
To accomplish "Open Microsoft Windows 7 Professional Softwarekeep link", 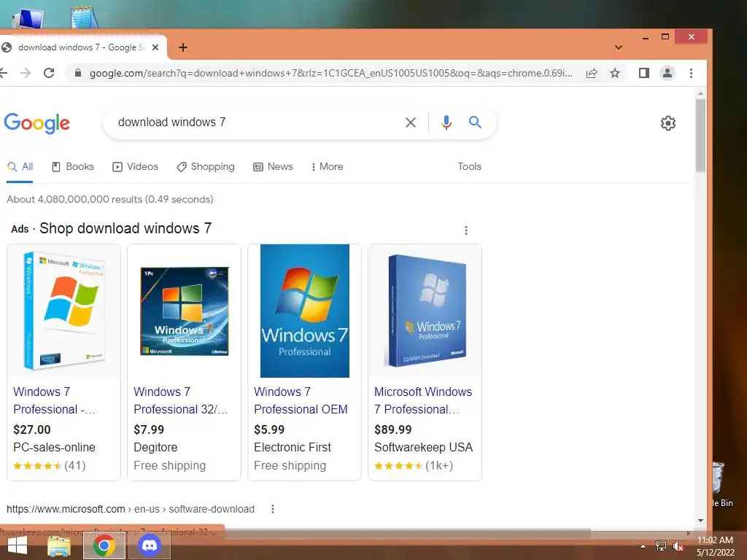I will pyautogui.click(x=423, y=400).
